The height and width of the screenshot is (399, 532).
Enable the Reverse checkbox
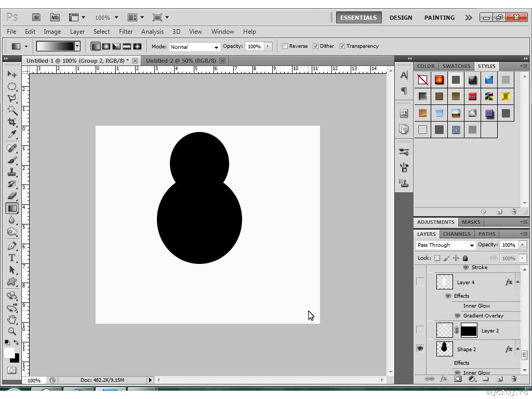tap(285, 46)
